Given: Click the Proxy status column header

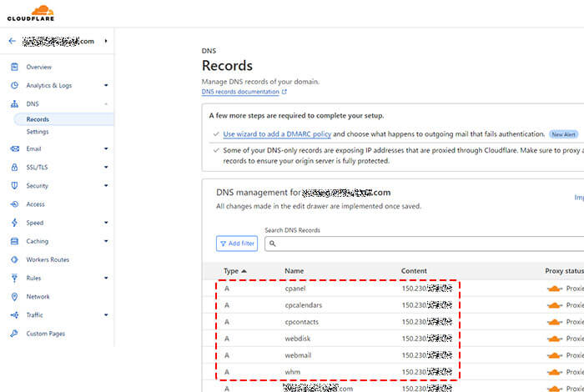Looking at the screenshot, I should coord(564,271).
